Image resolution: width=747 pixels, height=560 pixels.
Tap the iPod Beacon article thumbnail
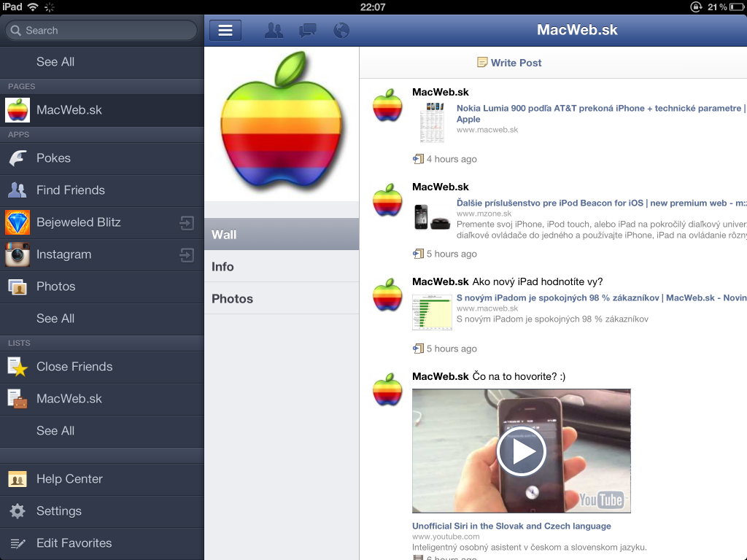tap(432, 217)
